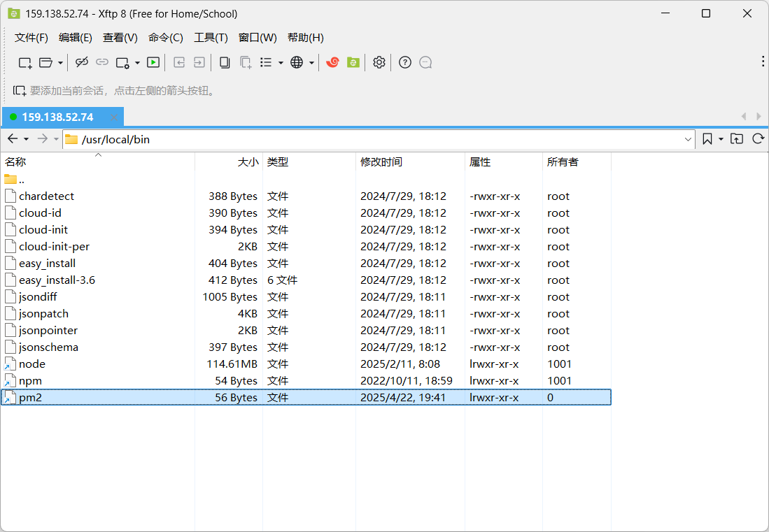Sort by the 所有者 column header

(577, 161)
